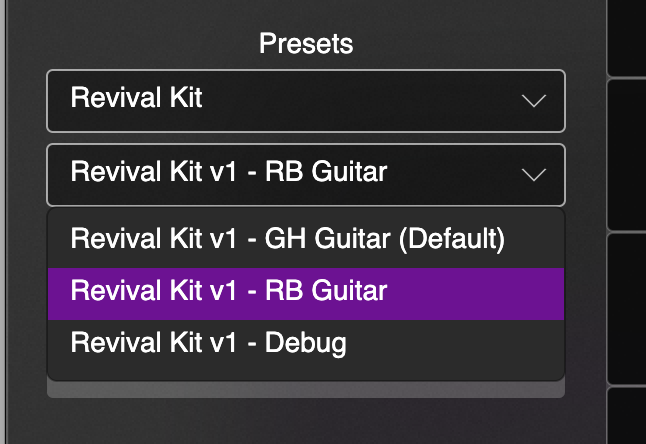Click the gray bar beneath the preset list
Screen dimensions: 646x444
pyautogui.click(x=305, y=388)
